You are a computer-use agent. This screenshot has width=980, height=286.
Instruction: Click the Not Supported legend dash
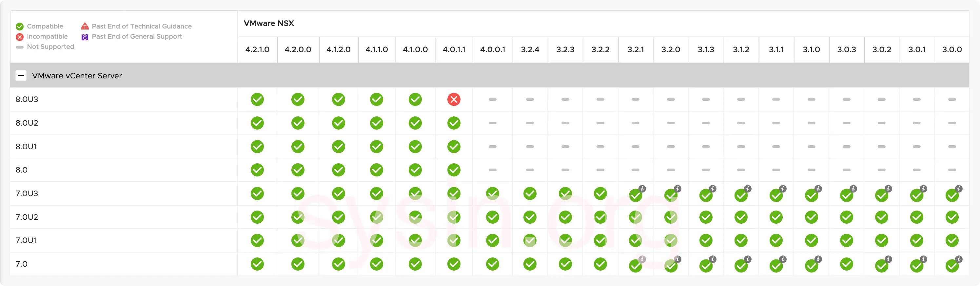click(20, 47)
